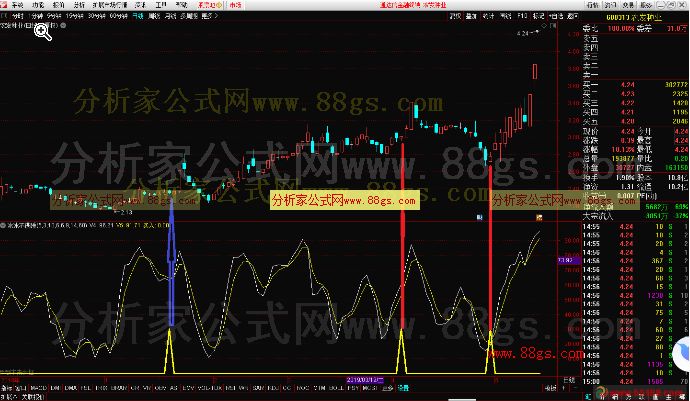Click the diamond icon at chart top right
This screenshot has height=401, width=690.
click(544, 26)
